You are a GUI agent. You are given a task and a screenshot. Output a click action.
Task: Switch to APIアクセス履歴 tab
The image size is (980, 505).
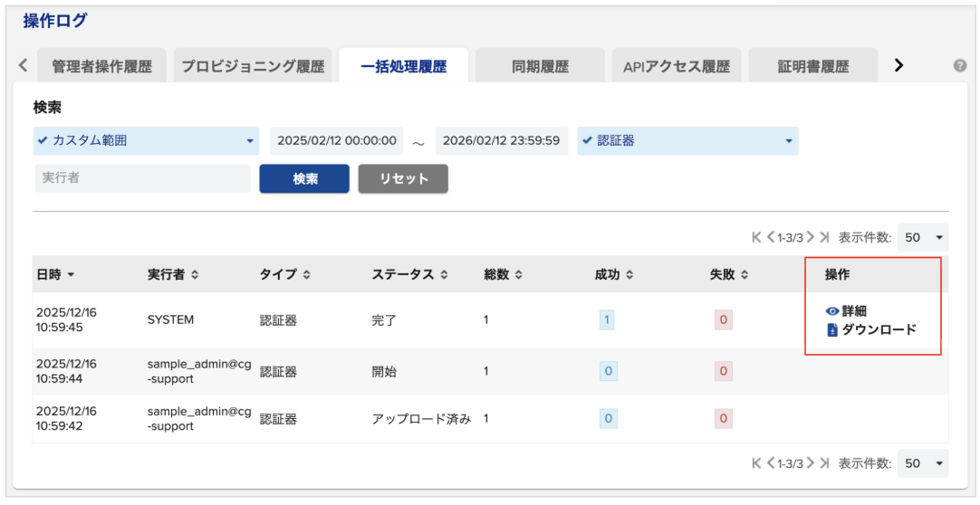pyautogui.click(x=677, y=65)
